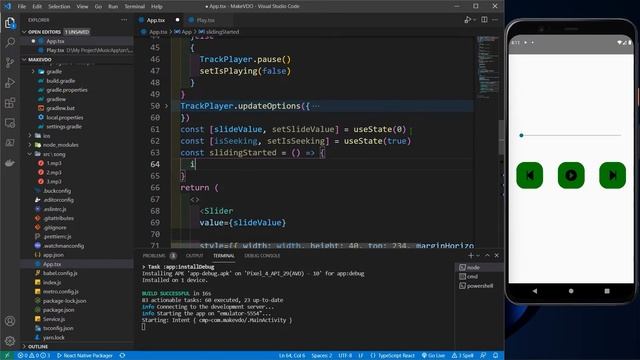
Task: Open terminal launch profile dropdown arrow
Action: click(478, 256)
